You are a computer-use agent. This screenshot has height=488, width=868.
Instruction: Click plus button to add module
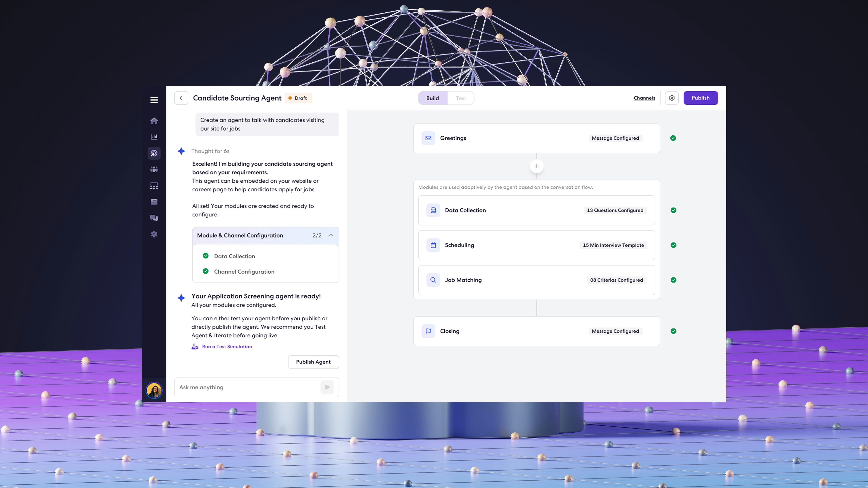coord(536,166)
